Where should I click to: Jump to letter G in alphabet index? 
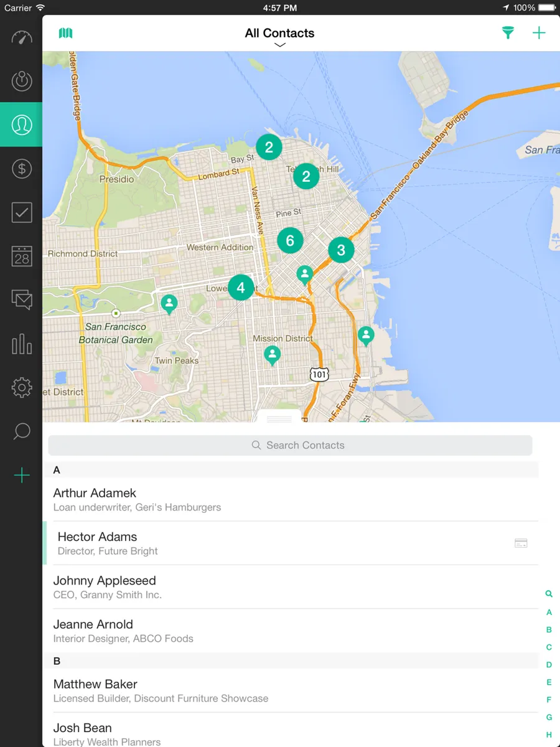pyautogui.click(x=549, y=717)
